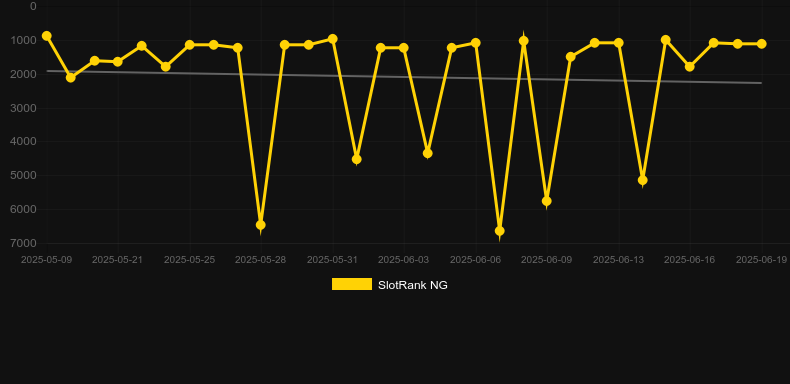This screenshot has height=384, width=790.
Task: Click the 2025-06-19 x-axis label
Action: coord(761,260)
